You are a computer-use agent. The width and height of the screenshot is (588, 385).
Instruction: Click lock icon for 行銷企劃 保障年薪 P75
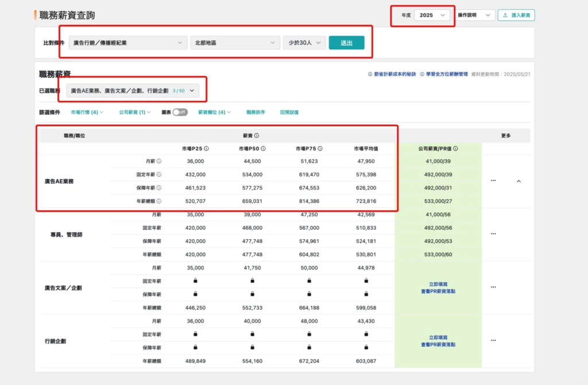pyautogui.click(x=309, y=347)
